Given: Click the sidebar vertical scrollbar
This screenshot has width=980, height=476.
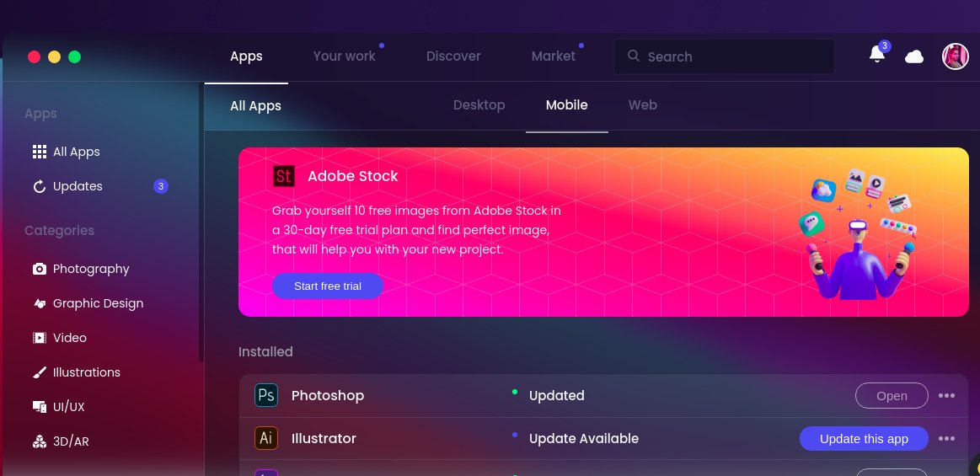Looking at the screenshot, I should [201, 222].
